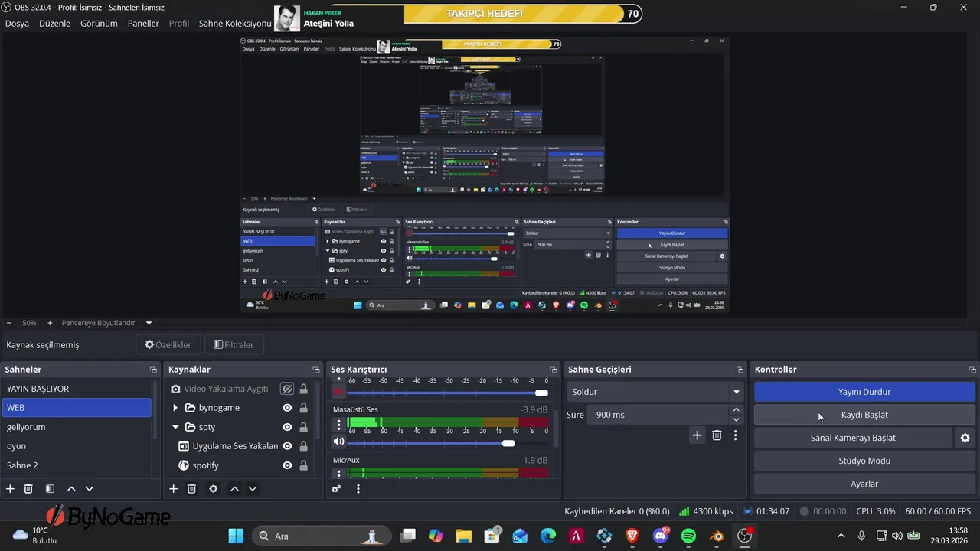Open the Paneller menu
The height and width of the screenshot is (551, 980).
[143, 24]
